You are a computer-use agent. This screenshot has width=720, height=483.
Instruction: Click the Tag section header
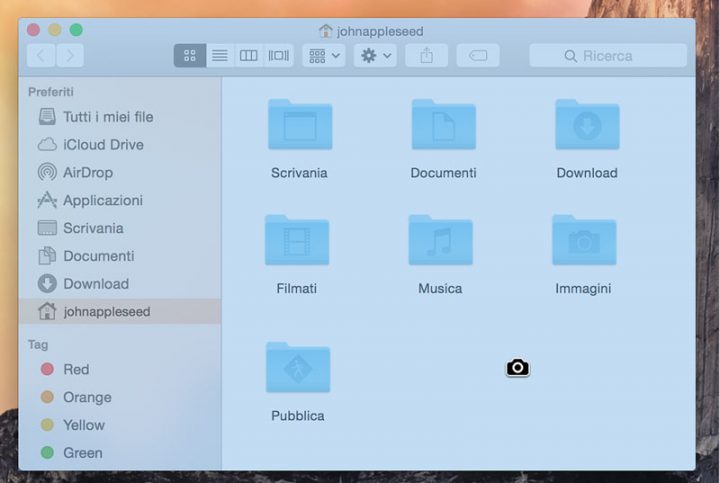(38, 344)
